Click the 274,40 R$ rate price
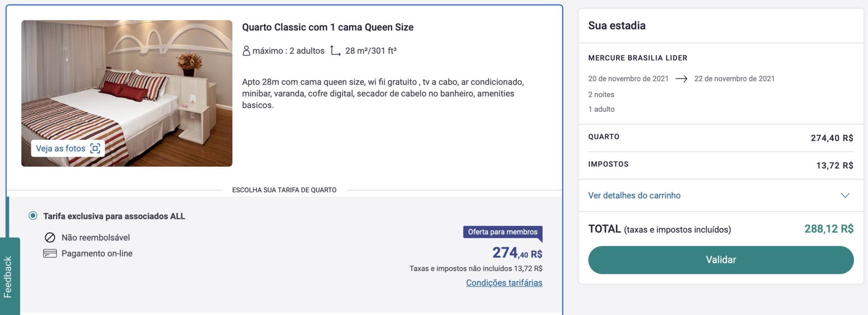The image size is (868, 315). click(x=517, y=253)
